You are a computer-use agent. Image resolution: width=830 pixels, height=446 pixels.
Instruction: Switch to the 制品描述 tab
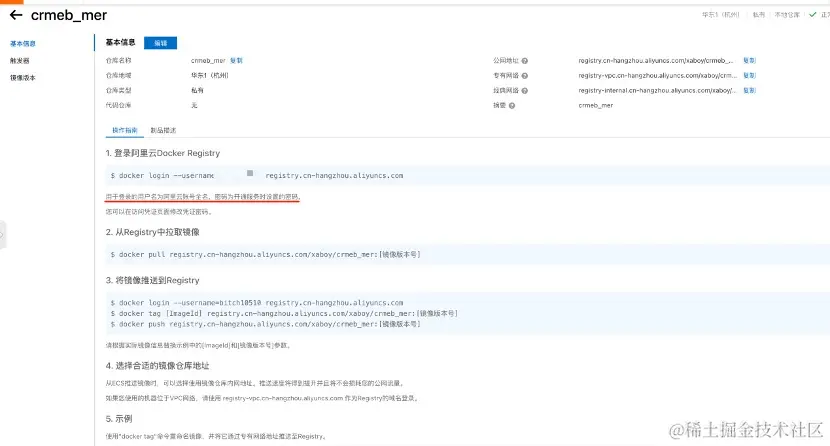163,130
